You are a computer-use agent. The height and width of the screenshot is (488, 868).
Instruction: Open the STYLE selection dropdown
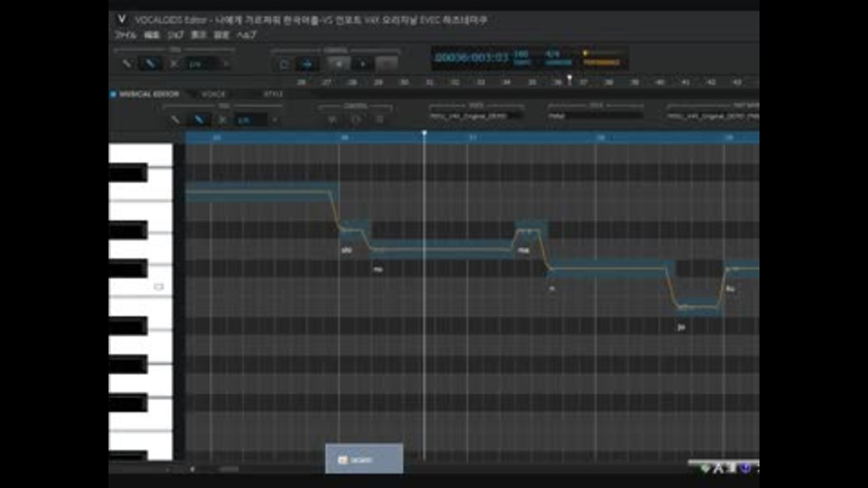point(596,117)
